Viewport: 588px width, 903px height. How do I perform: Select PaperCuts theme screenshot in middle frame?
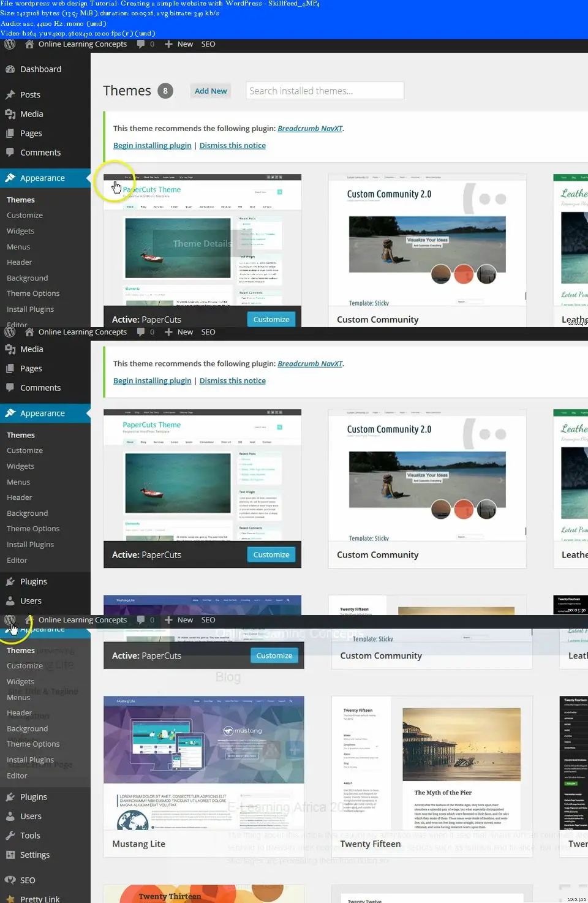coord(202,475)
